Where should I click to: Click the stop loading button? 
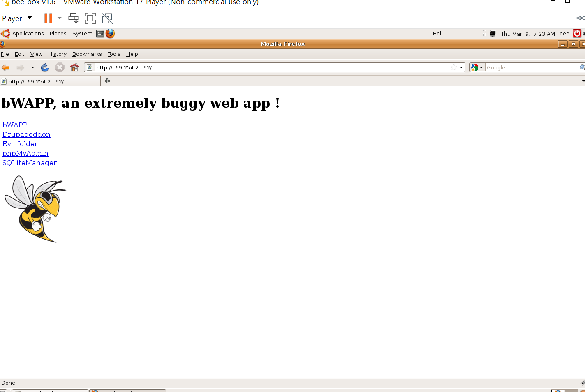[60, 67]
